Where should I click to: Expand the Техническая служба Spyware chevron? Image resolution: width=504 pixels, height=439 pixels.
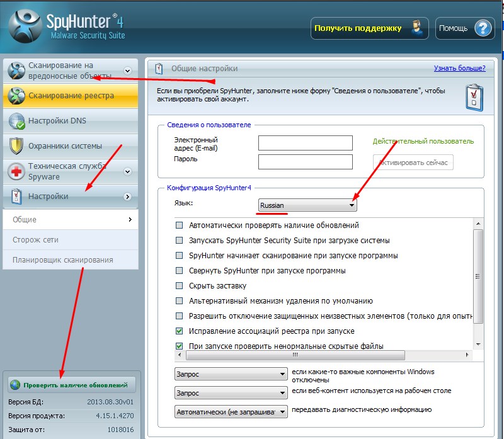pyautogui.click(x=128, y=171)
